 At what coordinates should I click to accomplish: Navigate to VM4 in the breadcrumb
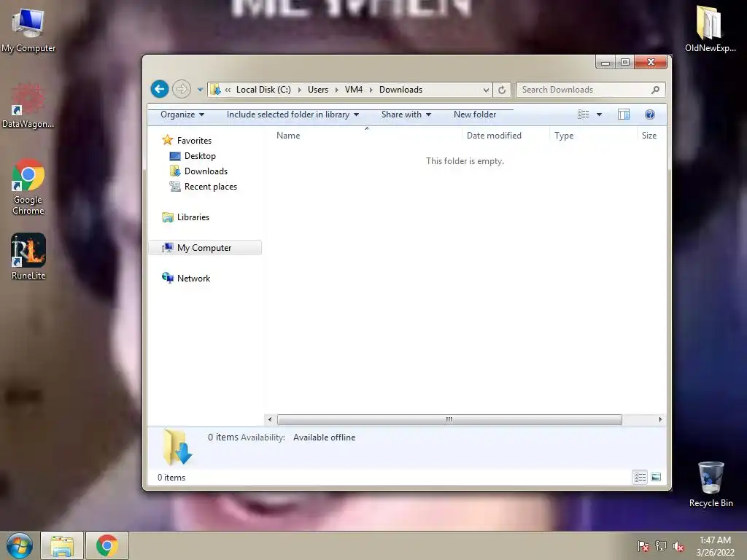[354, 90]
